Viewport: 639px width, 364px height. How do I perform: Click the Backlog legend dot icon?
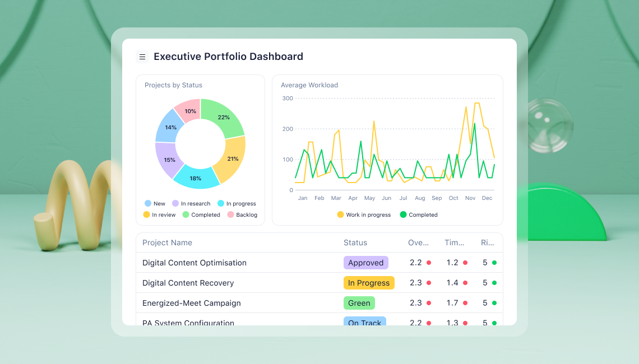click(231, 214)
